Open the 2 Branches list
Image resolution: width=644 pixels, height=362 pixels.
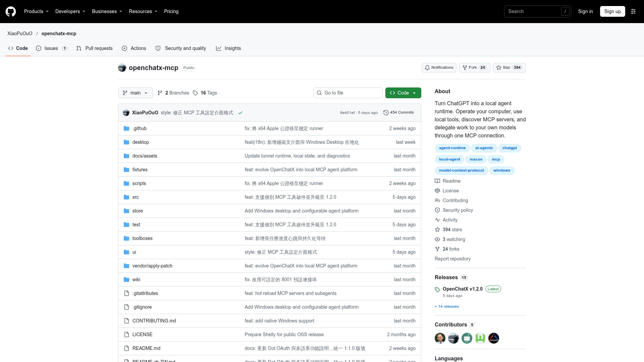[x=173, y=93]
